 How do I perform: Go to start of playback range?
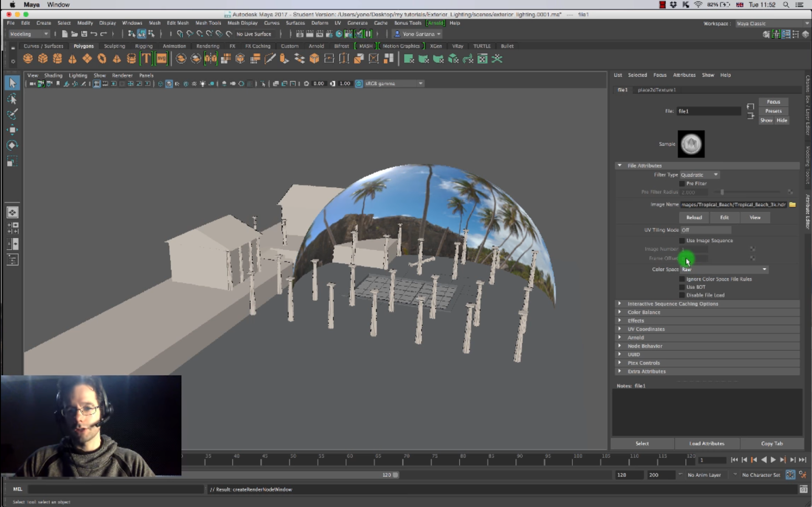click(734, 460)
